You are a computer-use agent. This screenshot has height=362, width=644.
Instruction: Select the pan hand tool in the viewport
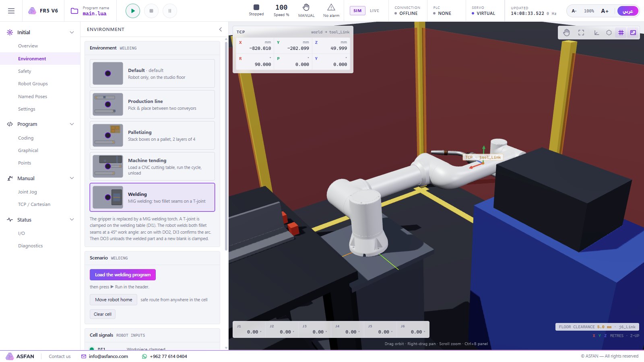tap(566, 33)
